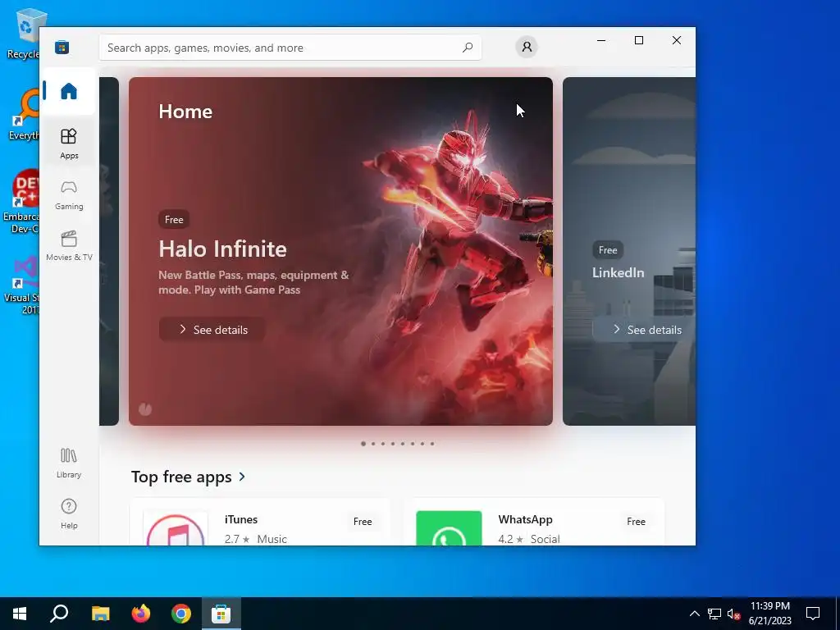
Task: Open the notification center
Action: (813, 614)
